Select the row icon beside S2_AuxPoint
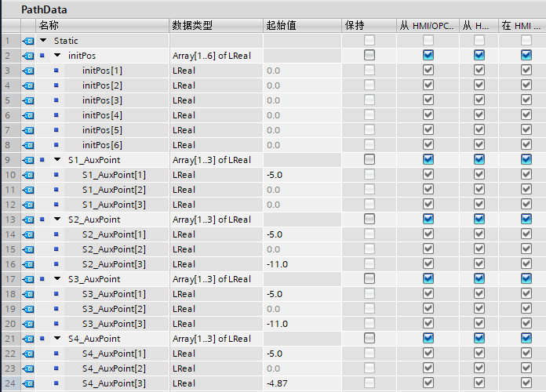Image resolution: width=546 pixels, height=392 pixels. 28,220
